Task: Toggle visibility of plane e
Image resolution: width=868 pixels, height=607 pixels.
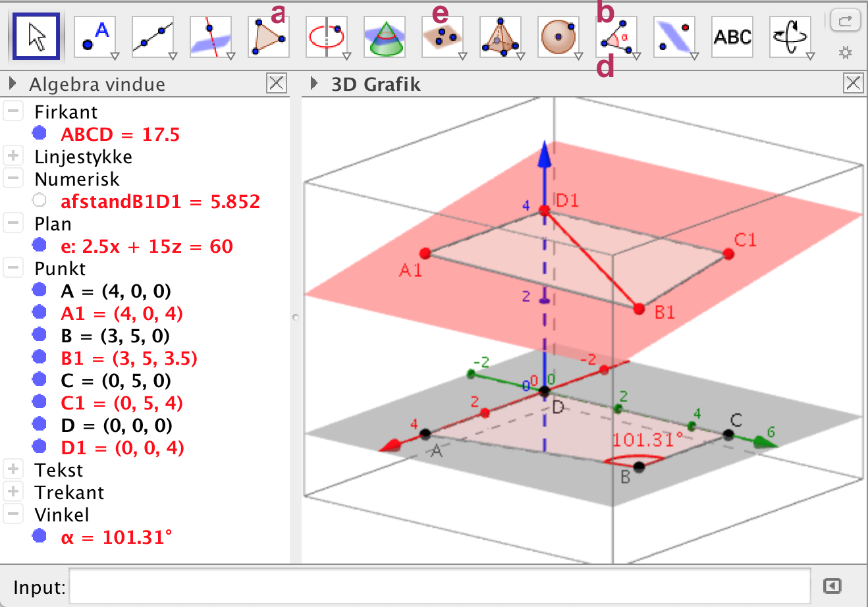Action: click(40, 245)
